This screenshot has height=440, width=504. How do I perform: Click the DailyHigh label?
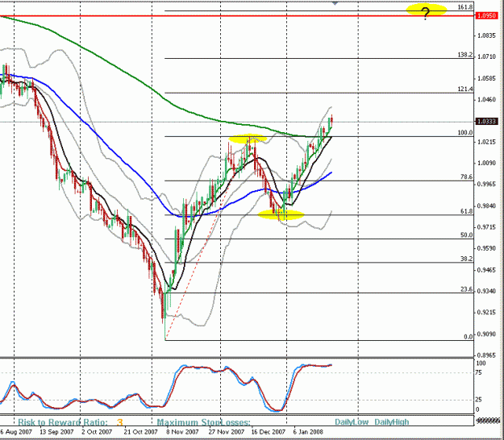391,422
